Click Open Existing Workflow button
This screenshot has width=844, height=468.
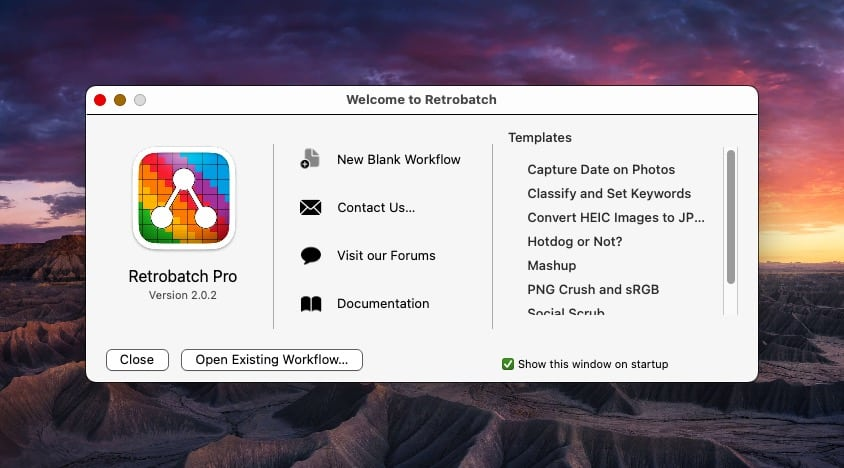point(271,360)
